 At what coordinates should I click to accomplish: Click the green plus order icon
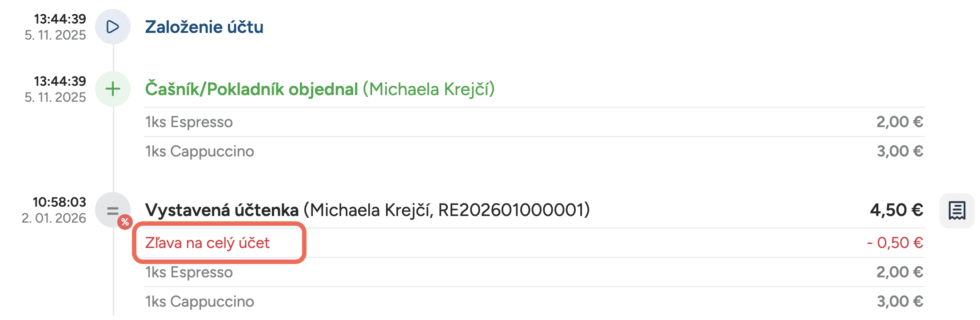(x=113, y=89)
